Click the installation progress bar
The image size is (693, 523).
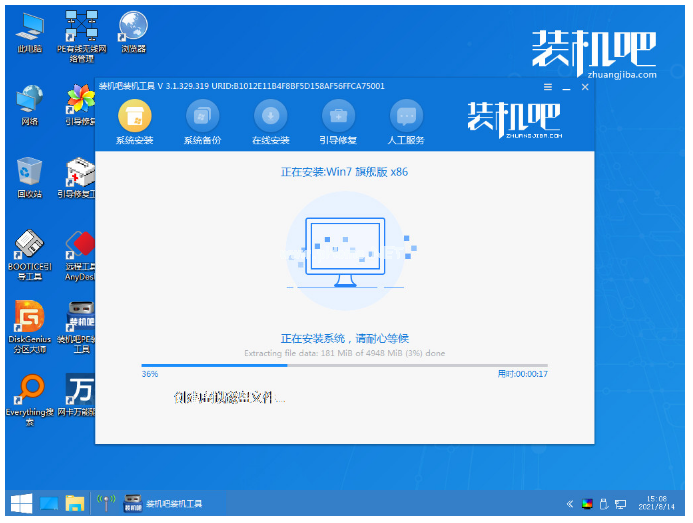pos(344,365)
